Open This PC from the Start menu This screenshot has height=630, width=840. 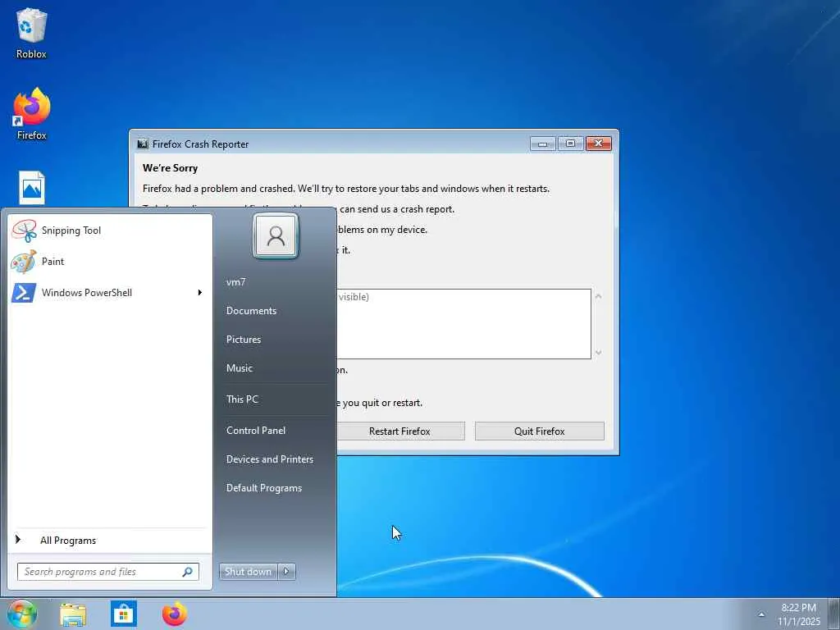coord(242,399)
